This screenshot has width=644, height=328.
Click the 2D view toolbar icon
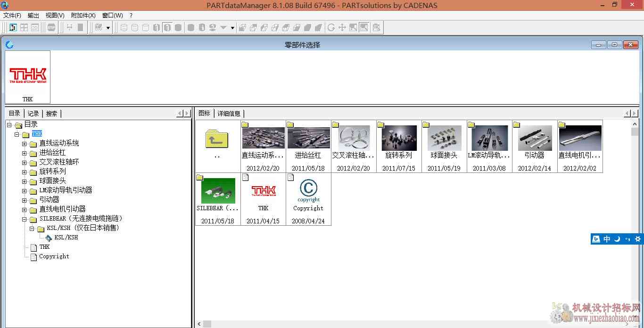pyautogui.click(x=35, y=27)
